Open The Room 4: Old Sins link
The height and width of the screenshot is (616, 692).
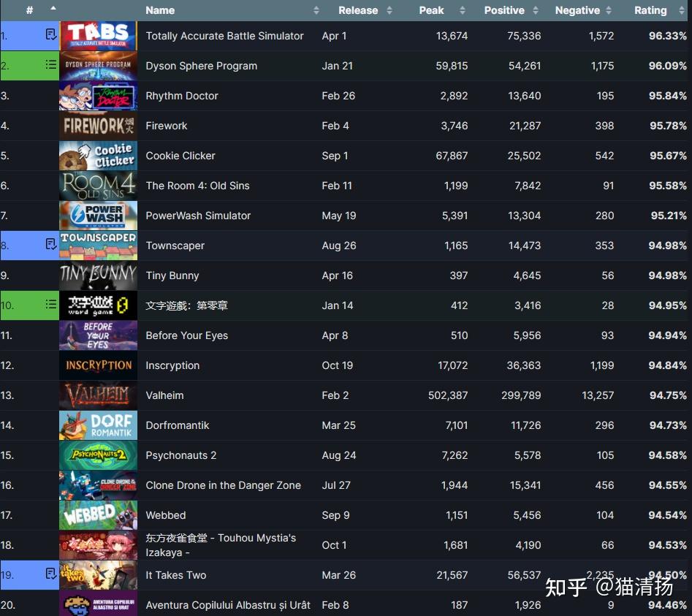tap(198, 186)
